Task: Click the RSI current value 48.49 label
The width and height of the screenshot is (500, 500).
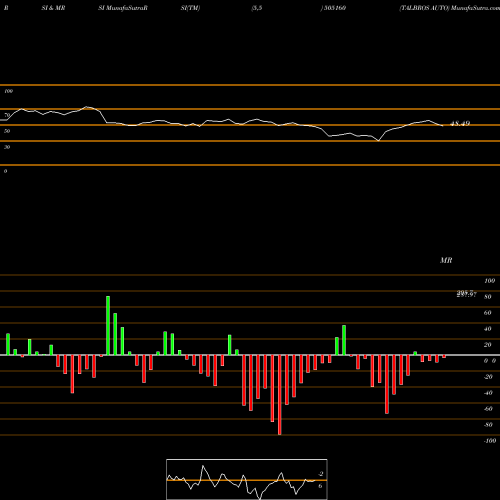Action: coord(460,123)
